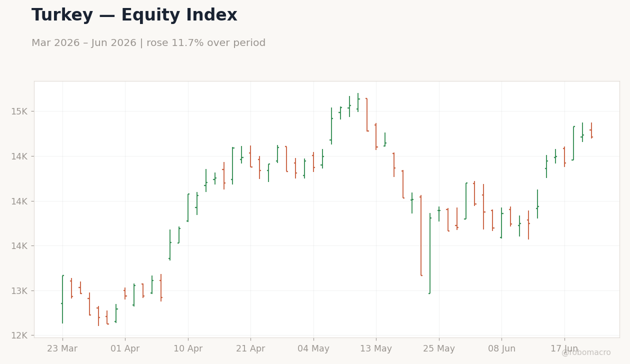
Task: Select the 10 Apr axis tick label
Action: (x=188, y=349)
